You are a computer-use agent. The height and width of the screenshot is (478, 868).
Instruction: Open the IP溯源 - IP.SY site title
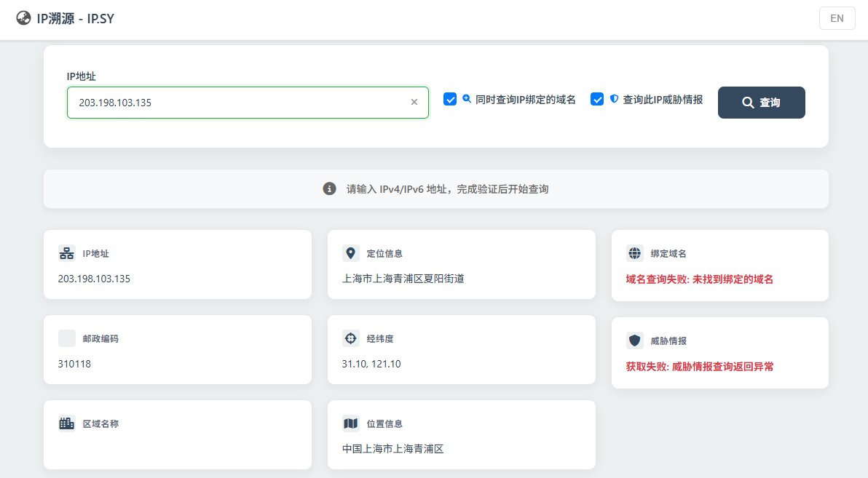[75, 18]
